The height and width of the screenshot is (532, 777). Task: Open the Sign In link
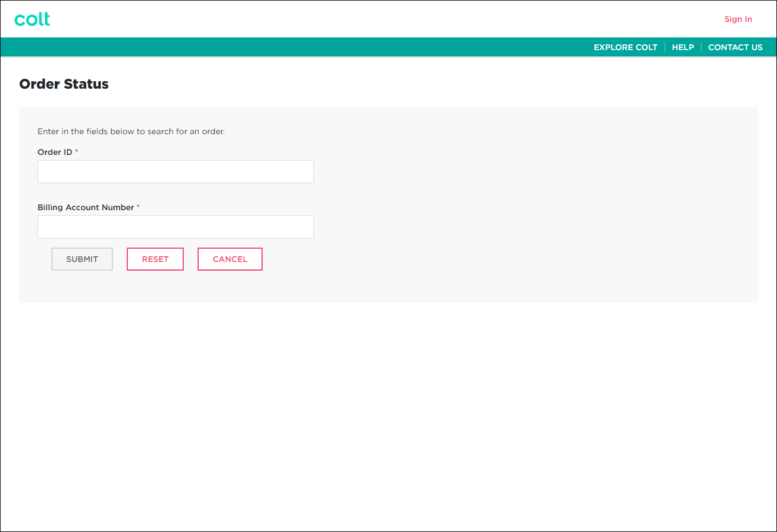(x=738, y=19)
